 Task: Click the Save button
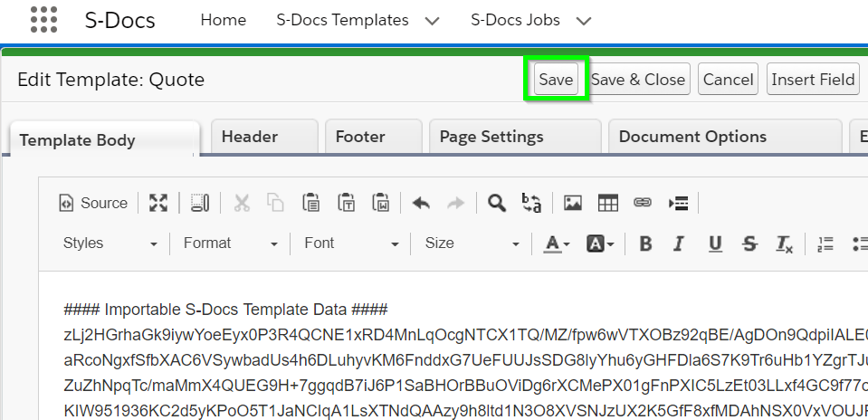click(556, 79)
